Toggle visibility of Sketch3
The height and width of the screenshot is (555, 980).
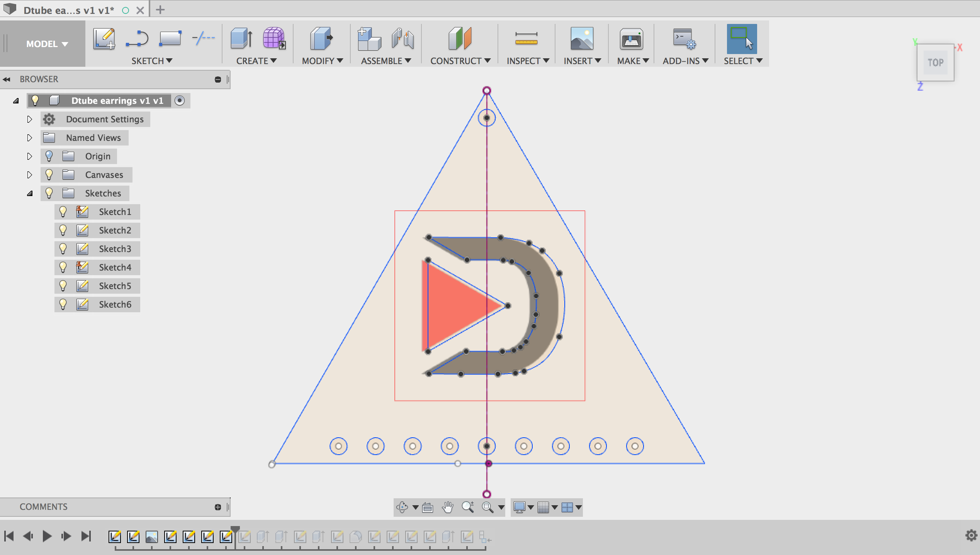pyautogui.click(x=63, y=249)
